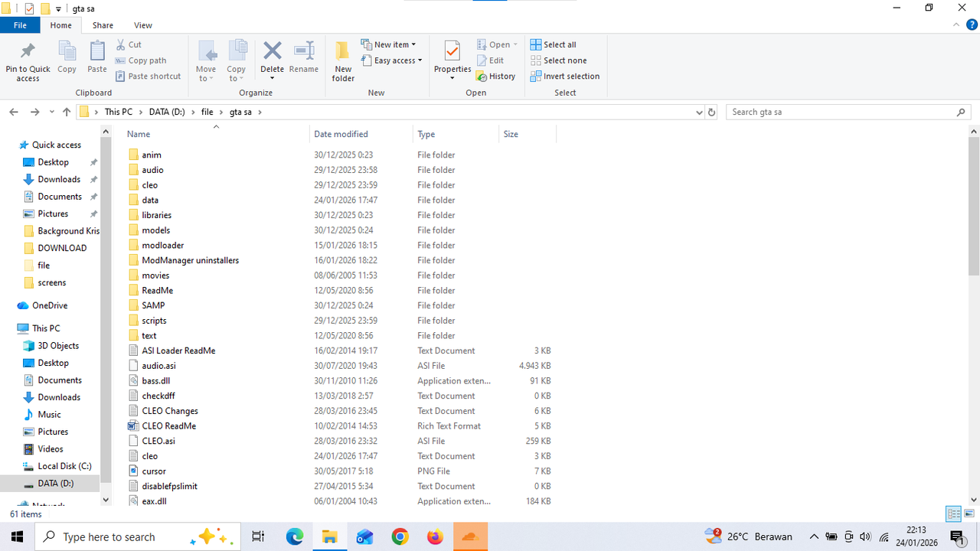
Task: Click Edit in the Open group
Action: (x=490, y=60)
